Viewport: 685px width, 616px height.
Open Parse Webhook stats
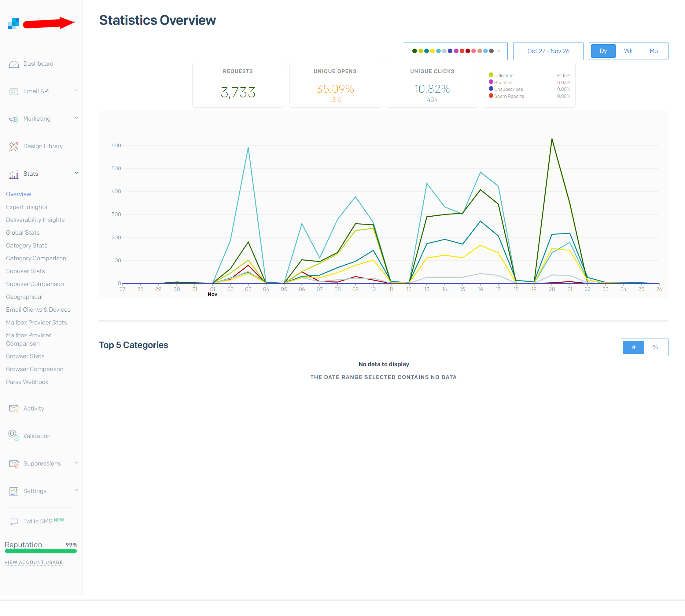[27, 382]
